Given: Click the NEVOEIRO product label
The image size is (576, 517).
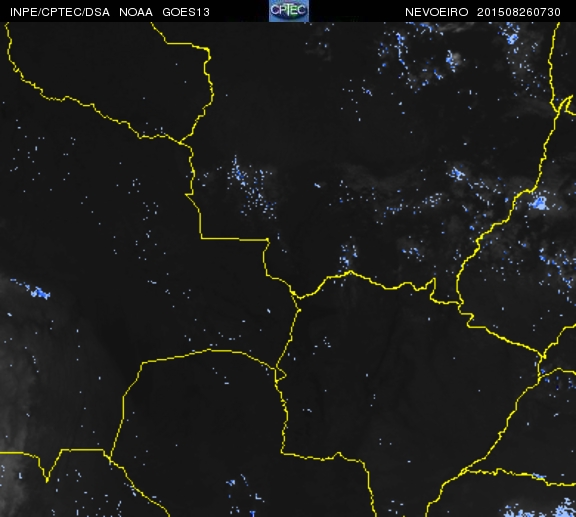Looking at the screenshot, I should pyautogui.click(x=437, y=12).
